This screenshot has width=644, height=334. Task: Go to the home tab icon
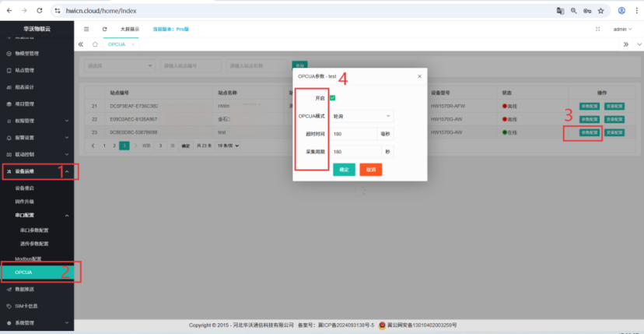(95, 44)
